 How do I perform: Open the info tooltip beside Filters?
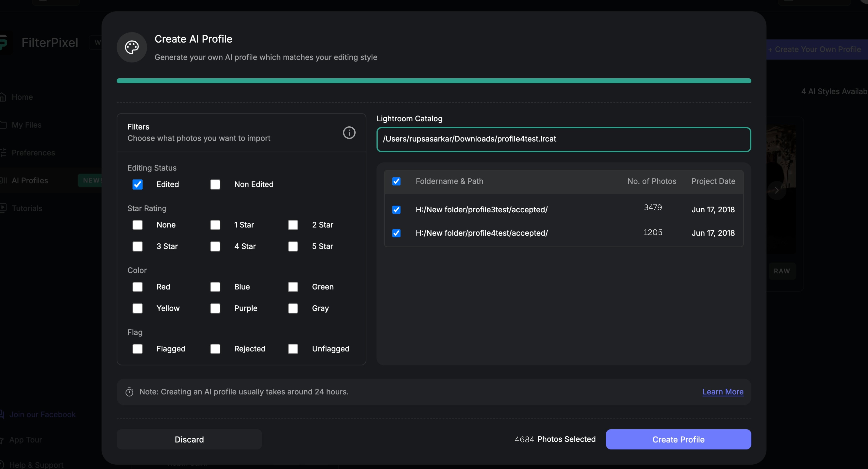[x=349, y=132]
